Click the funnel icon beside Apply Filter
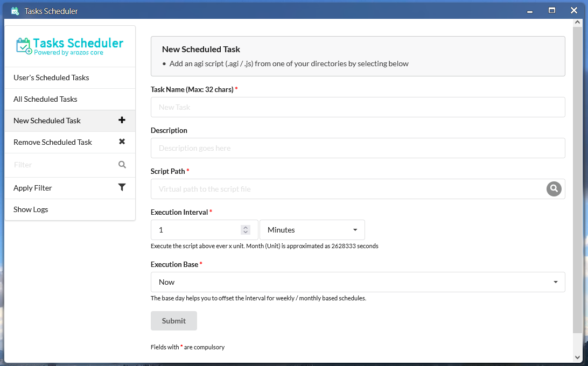 pyautogui.click(x=122, y=187)
